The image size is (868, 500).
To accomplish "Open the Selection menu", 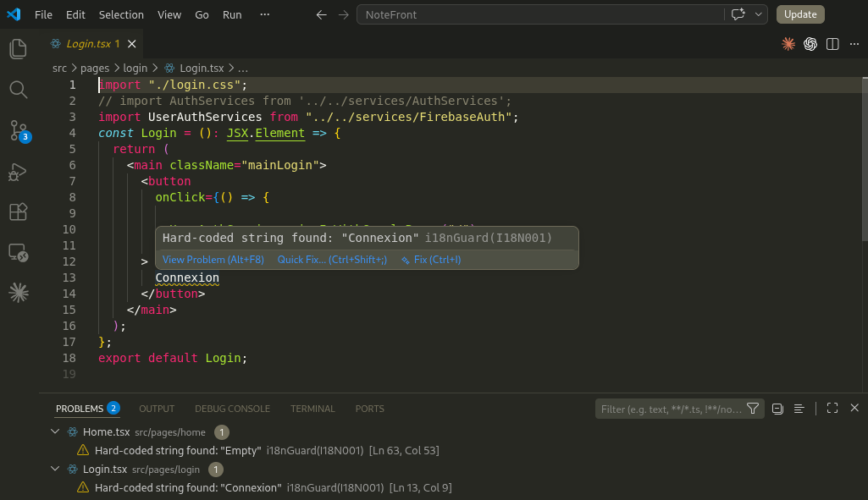I will point(121,15).
